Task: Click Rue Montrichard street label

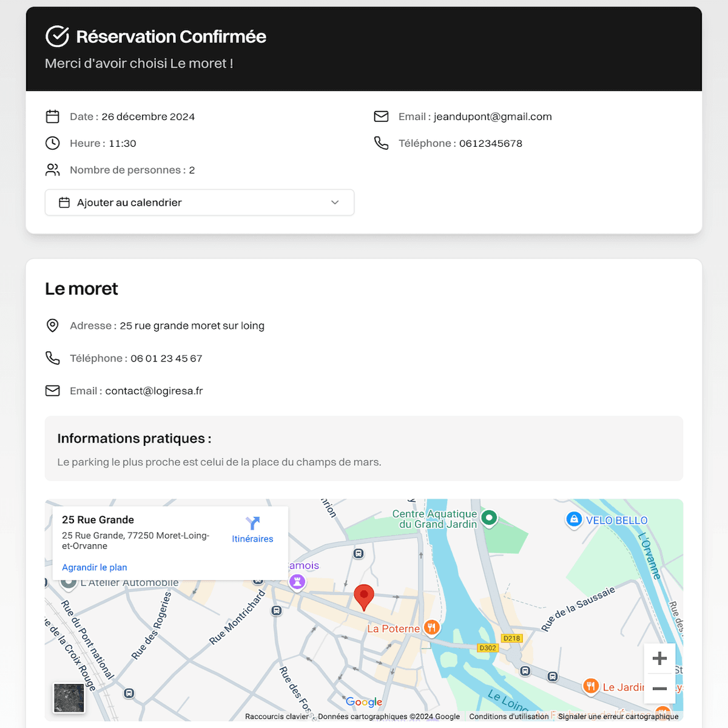Action: (x=237, y=618)
